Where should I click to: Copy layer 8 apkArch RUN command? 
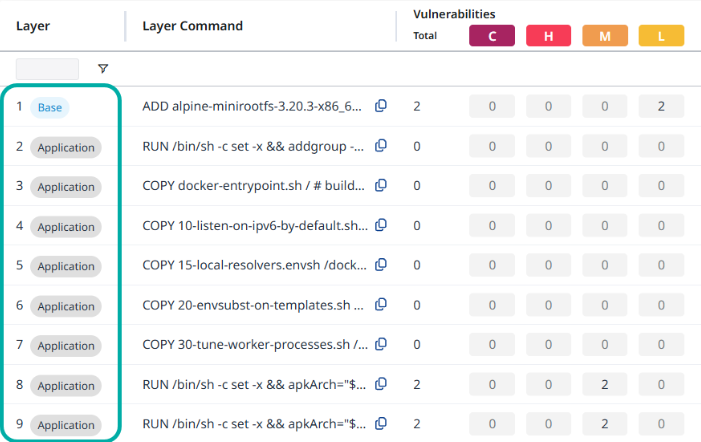[x=380, y=385]
